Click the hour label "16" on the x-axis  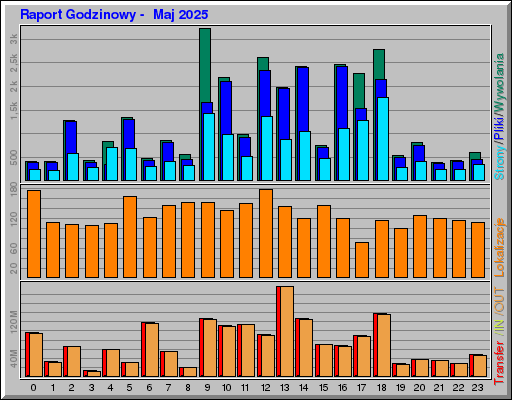click(x=343, y=388)
